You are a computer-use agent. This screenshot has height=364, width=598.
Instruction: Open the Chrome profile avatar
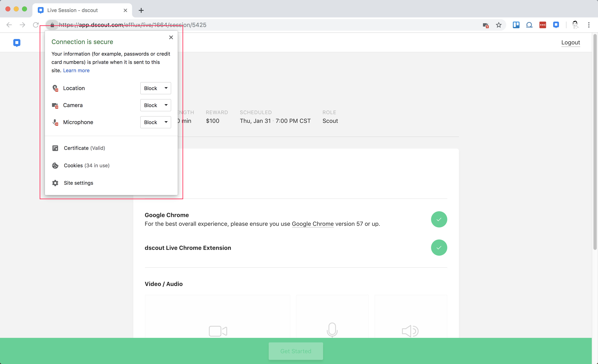(x=575, y=25)
